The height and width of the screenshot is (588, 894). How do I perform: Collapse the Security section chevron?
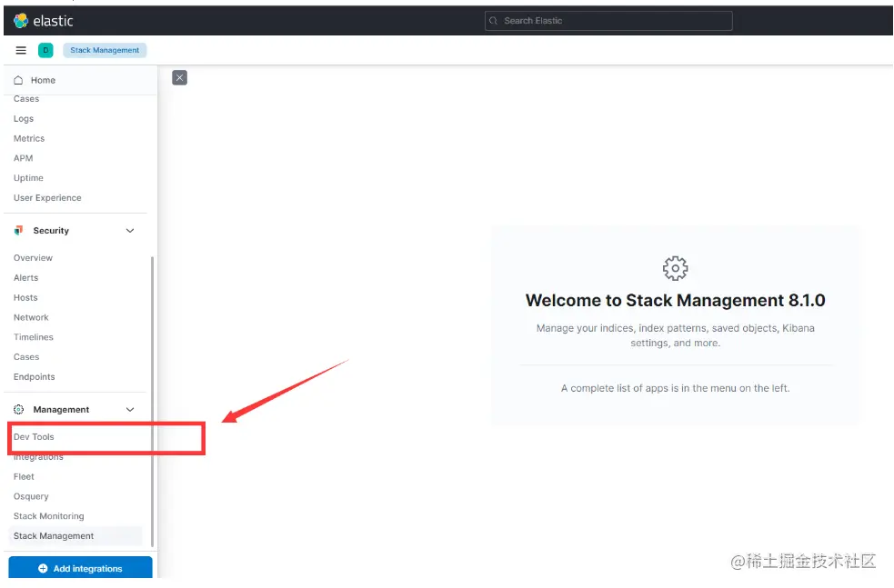(x=130, y=230)
